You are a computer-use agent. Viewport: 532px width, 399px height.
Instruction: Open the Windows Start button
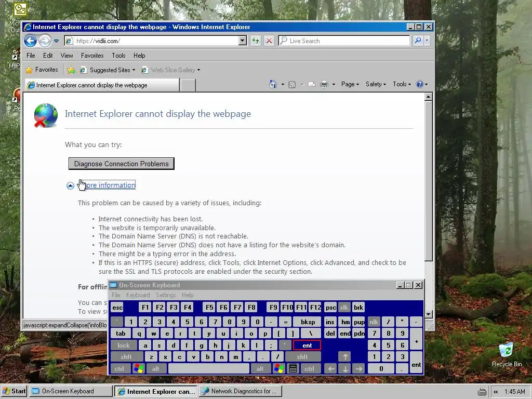point(14,391)
